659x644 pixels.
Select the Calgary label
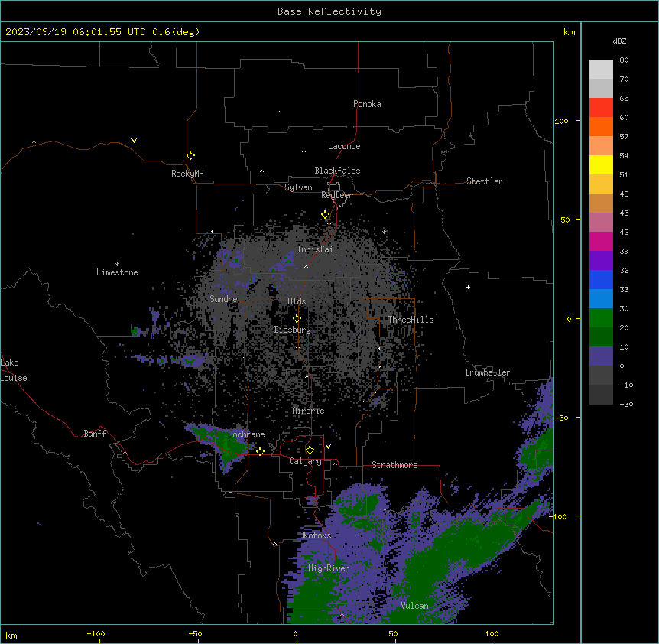[x=305, y=461]
